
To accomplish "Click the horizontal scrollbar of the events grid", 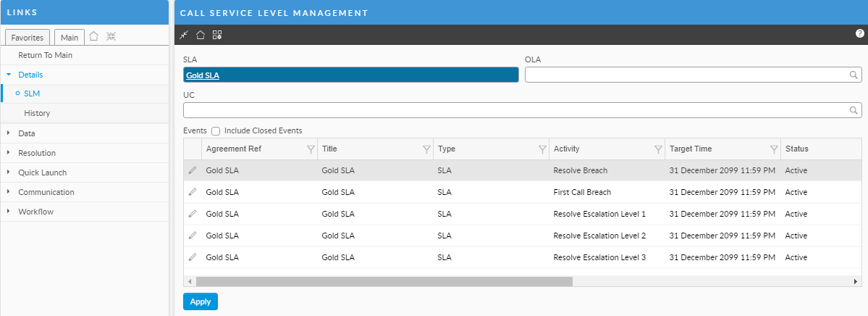I will tap(384, 281).
